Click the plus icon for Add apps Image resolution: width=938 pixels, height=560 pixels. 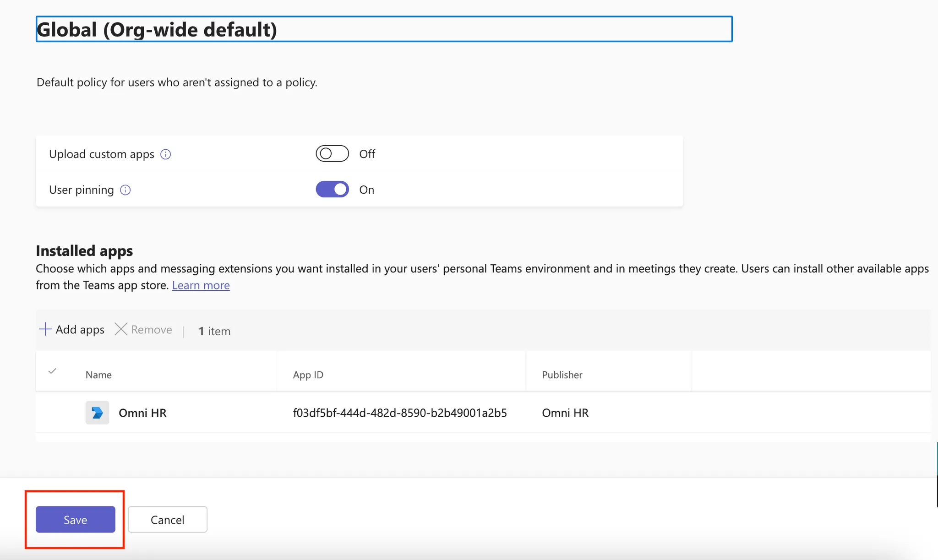[x=45, y=329]
